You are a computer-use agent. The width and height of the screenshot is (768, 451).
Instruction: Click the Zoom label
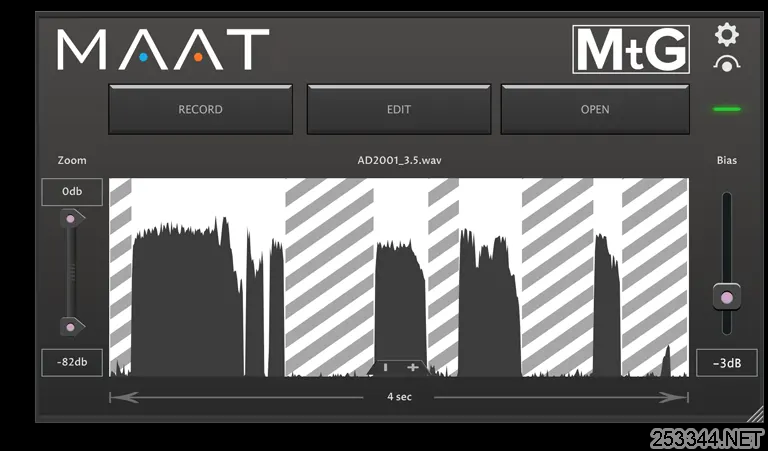[72, 160]
